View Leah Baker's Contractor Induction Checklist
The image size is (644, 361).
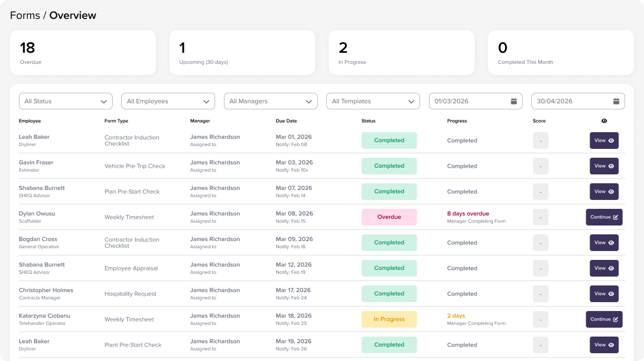(603, 141)
